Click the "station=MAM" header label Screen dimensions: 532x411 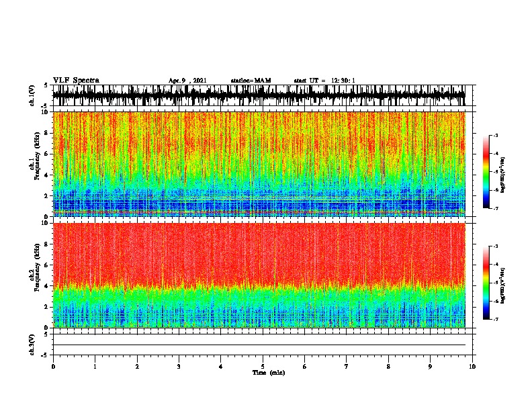(x=251, y=81)
